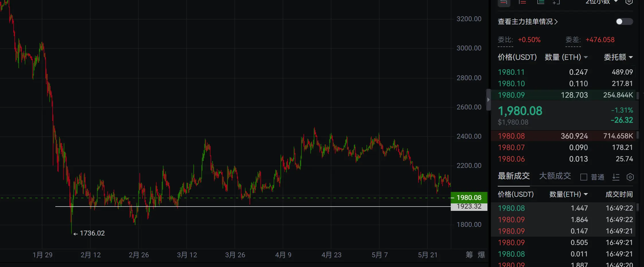Switch to 最新成交 tab
644x267 pixels.
coord(514,176)
